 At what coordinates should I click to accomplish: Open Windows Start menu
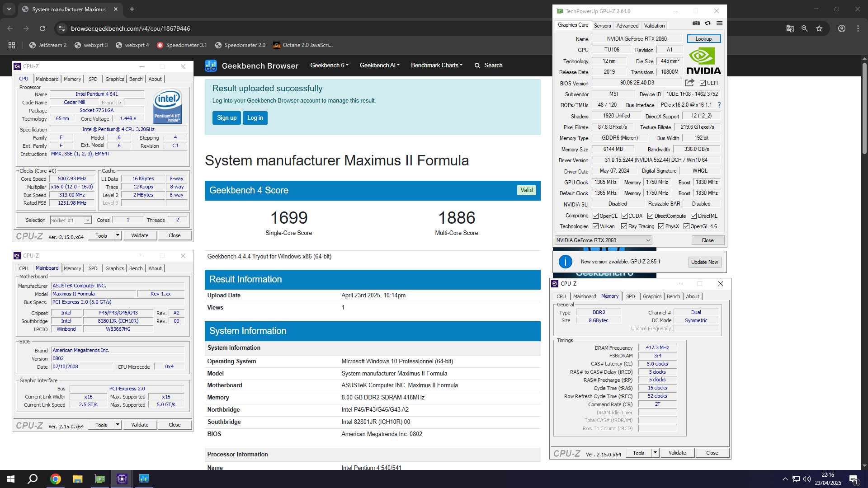click(11, 479)
